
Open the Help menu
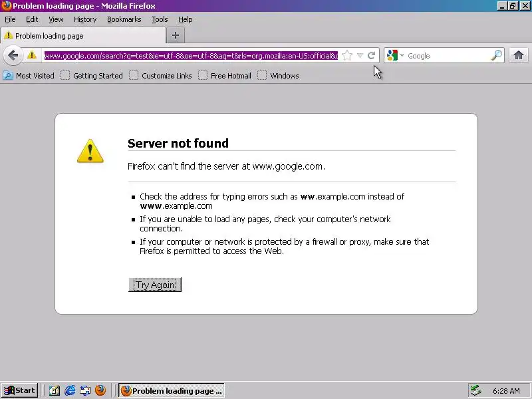(x=186, y=20)
